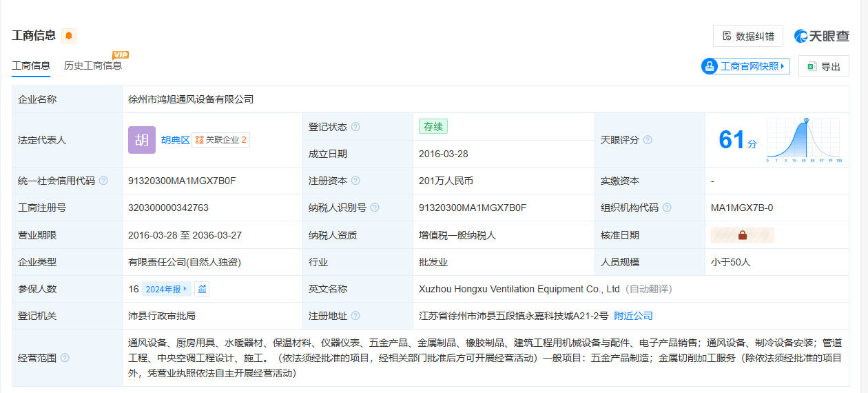Click the locked 核准日期 icon
Screen dimensions: 868x393
(x=743, y=235)
